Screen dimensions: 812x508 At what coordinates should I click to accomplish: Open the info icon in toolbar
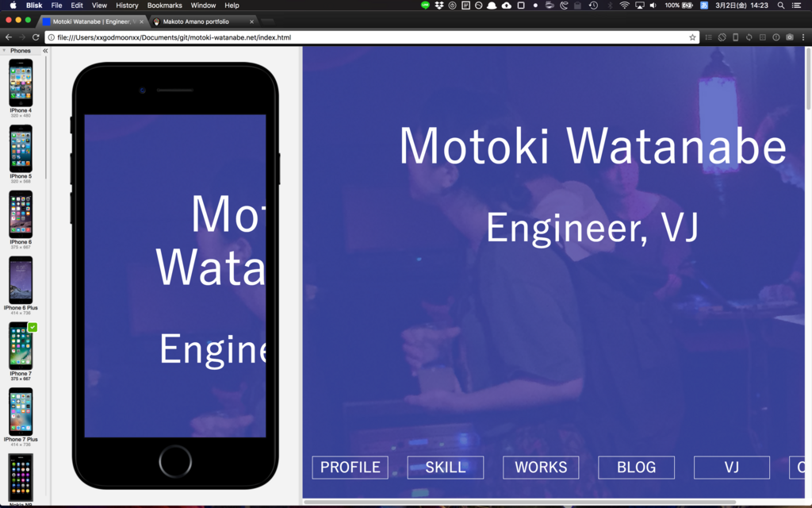(776, 37)
